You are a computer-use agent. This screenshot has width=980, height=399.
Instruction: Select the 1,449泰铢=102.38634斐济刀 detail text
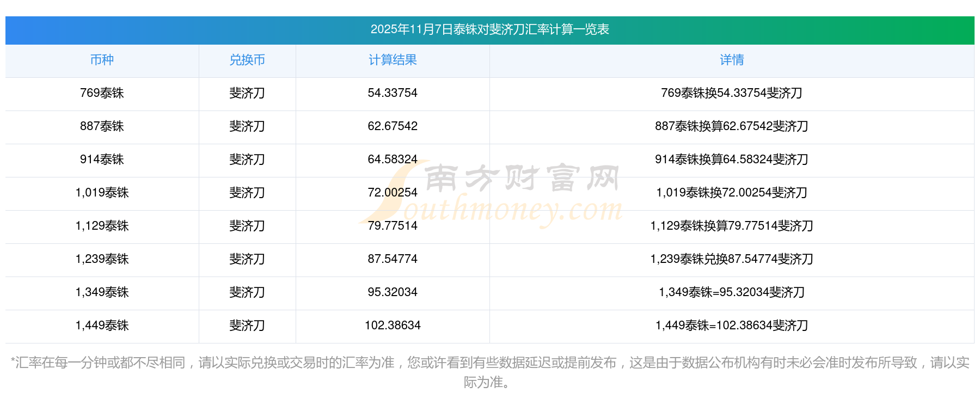coord(732,326)
